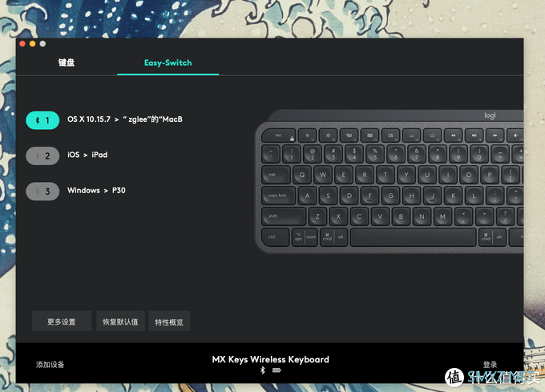Click the A key on keyboard image

pos(307,196)
